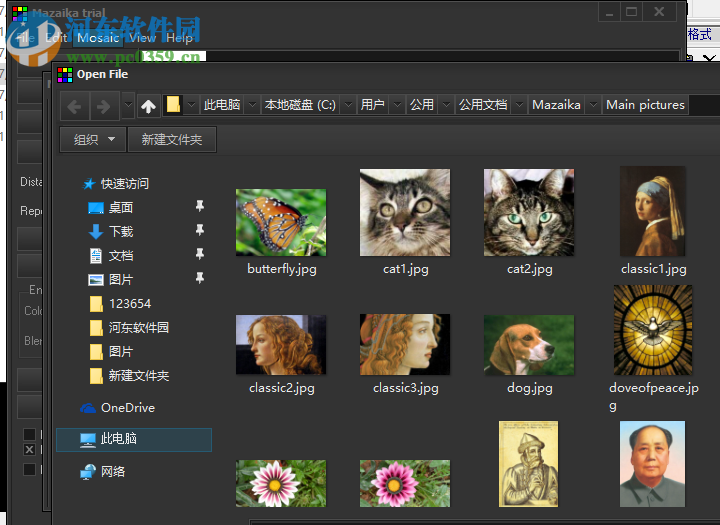This screenshot has width=720, height=525.
Task: Select classic3.jpg thumbnail
Action: 405,344
